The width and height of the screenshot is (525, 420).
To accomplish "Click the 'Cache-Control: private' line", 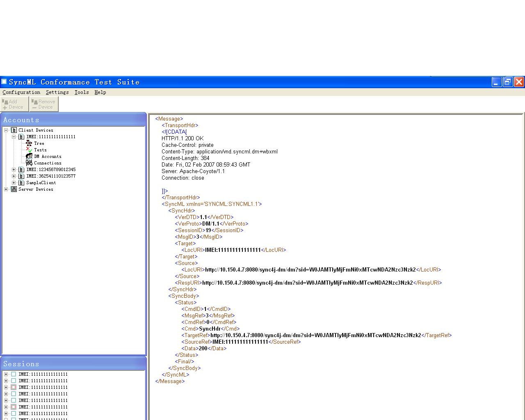I will pyautogui.click(x=187, y=145).
